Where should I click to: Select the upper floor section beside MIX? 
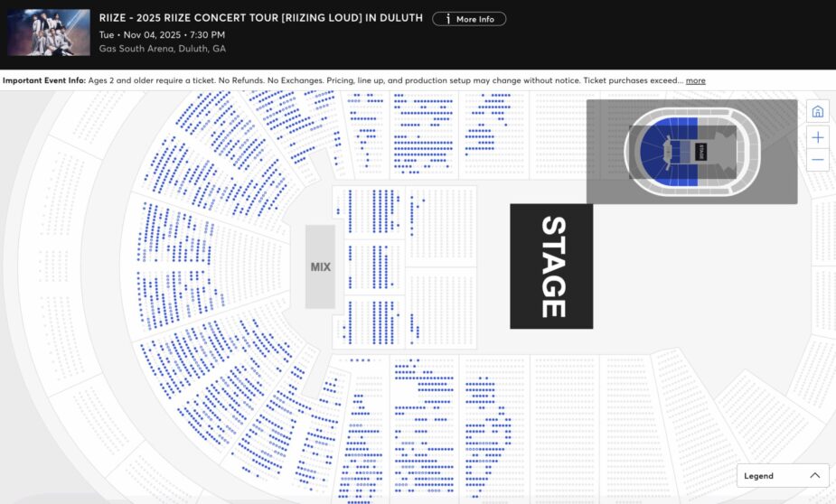point(371,212)
